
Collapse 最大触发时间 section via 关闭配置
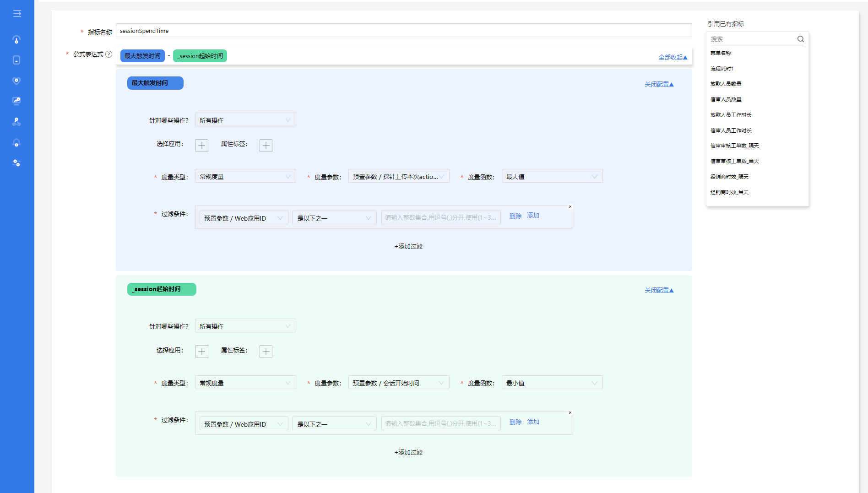click(x=659, y=85)
